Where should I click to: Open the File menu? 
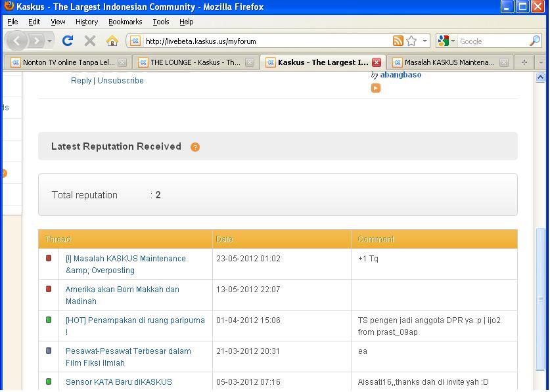(x=12, y=22)
